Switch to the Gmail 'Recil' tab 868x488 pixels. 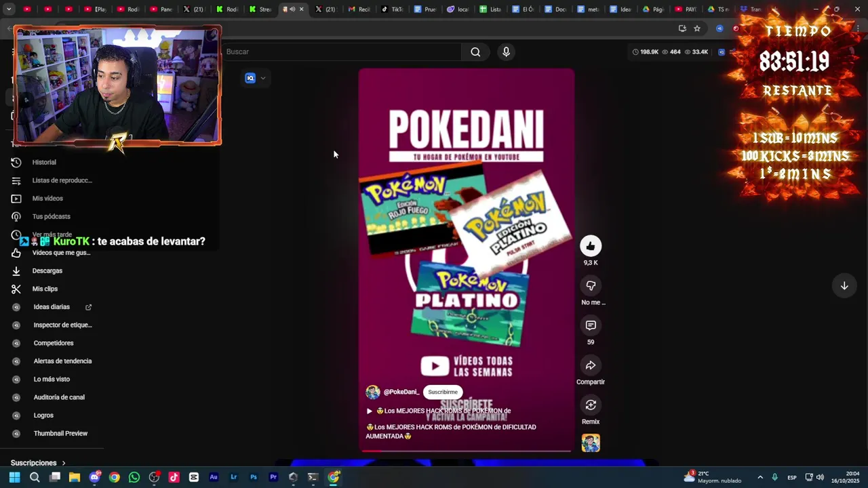point(359,9)
